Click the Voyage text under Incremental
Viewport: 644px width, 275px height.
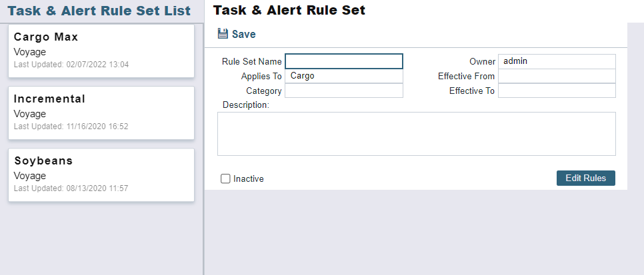[30, 114]
